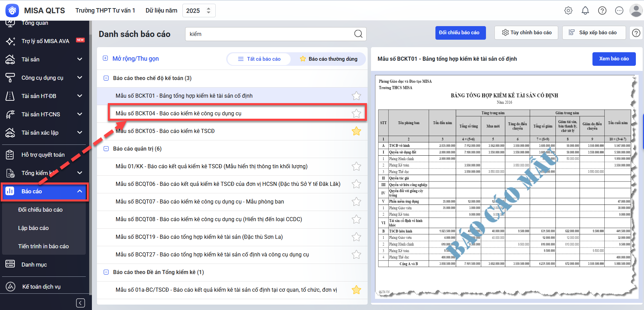Mark Mẫu số BCQT07 report as favorite

tap(356, 202)
